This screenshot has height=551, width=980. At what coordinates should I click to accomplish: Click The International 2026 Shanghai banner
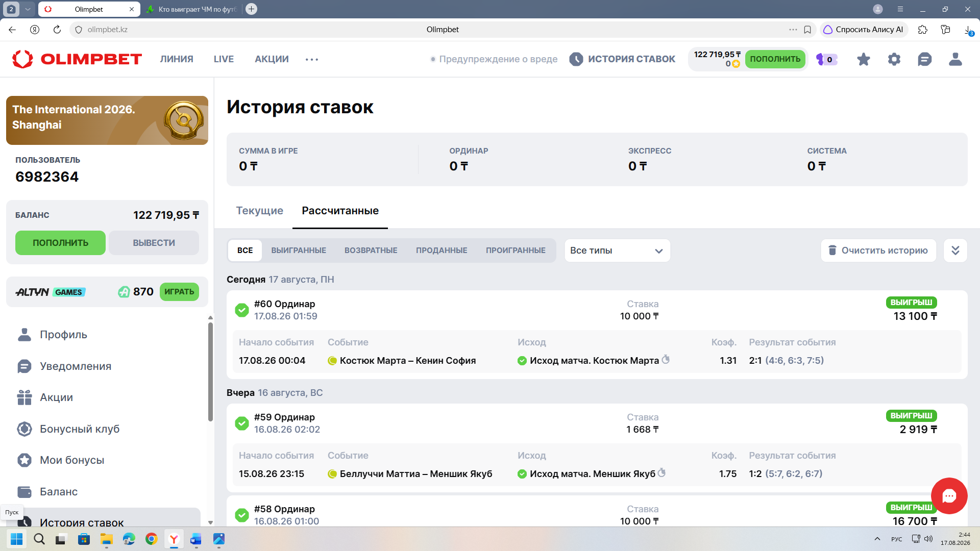pos(107,120)
